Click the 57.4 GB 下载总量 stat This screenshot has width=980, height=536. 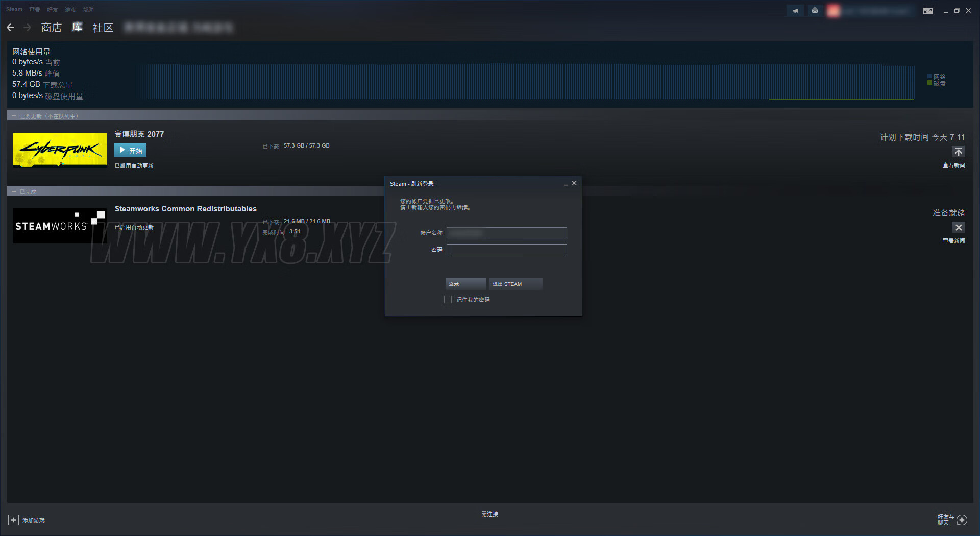(42, 84)
